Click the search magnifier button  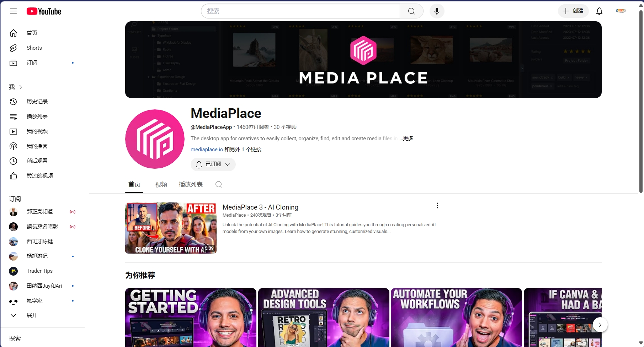(411, 11)
